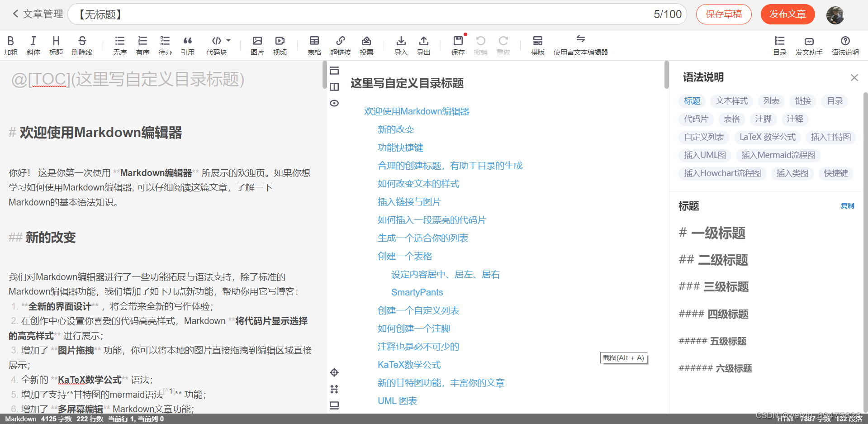Toggle fullscreen focus mode icon

click(334, 389)
